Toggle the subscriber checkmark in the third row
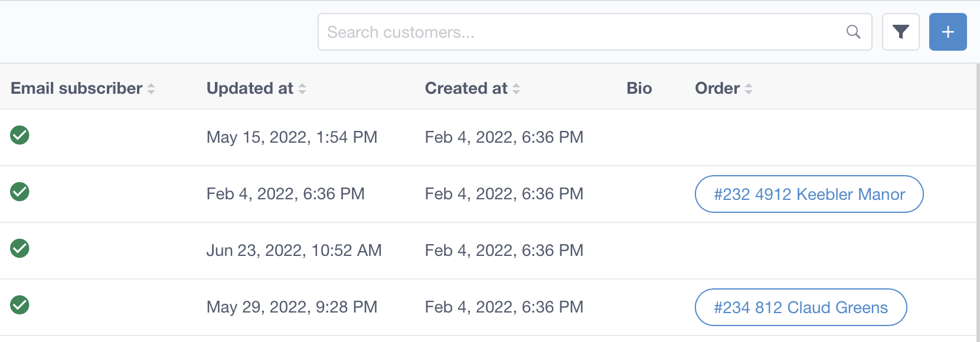The width and height of the screenshot is (980, 342). tap(19, 249)
